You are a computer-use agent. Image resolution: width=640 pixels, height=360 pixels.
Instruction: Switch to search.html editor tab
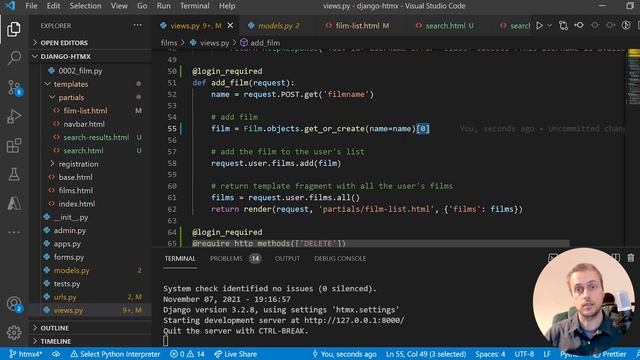[x=446, y=25]
